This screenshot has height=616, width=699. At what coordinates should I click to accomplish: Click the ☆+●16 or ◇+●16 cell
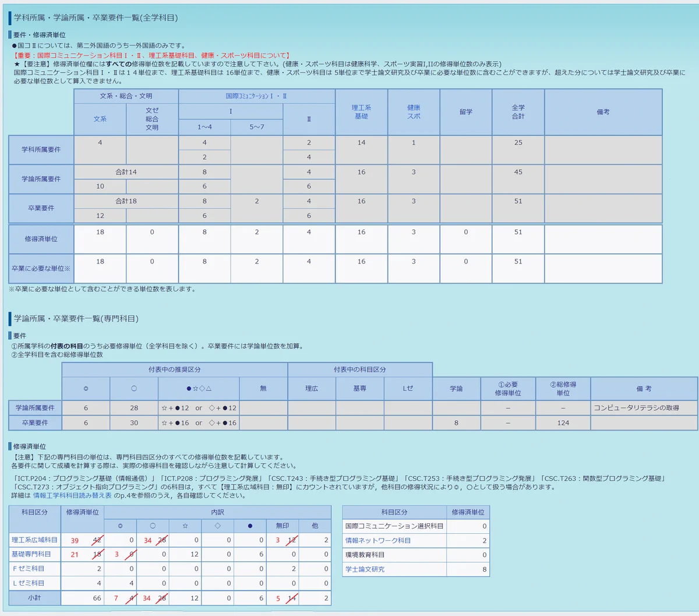pyautogui.click(x=199, y=423)
